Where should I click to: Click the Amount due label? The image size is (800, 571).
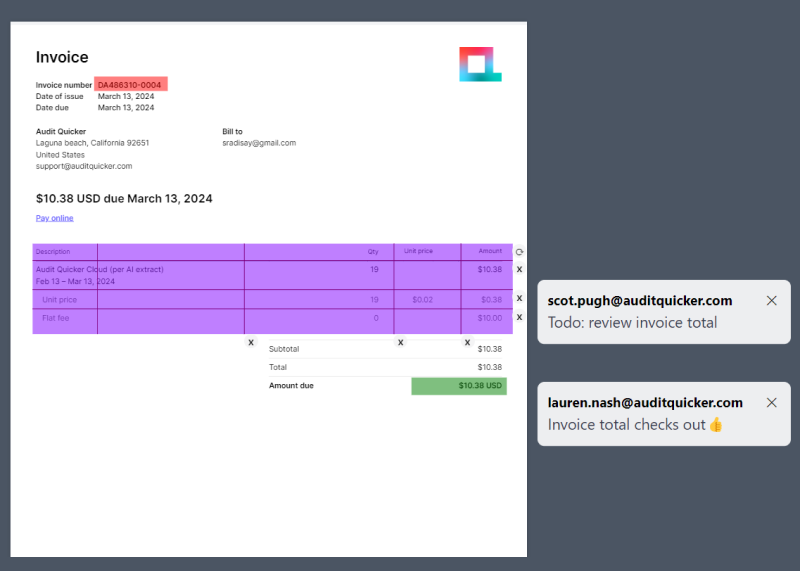click(291, 385)
